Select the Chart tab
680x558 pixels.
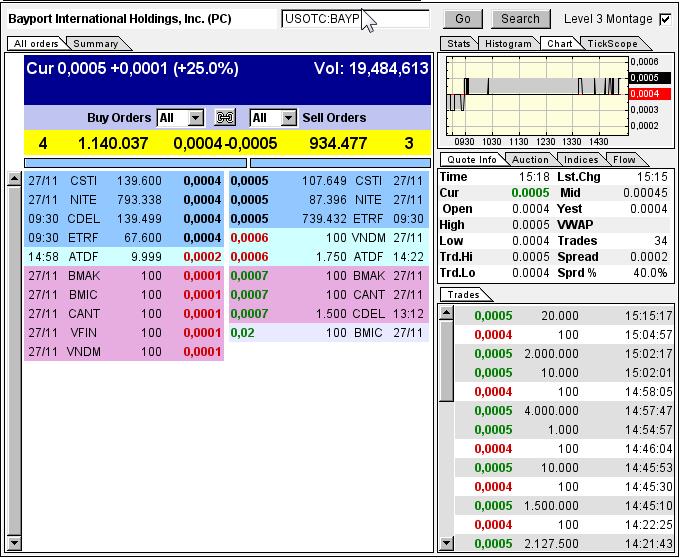click(559, 43)
